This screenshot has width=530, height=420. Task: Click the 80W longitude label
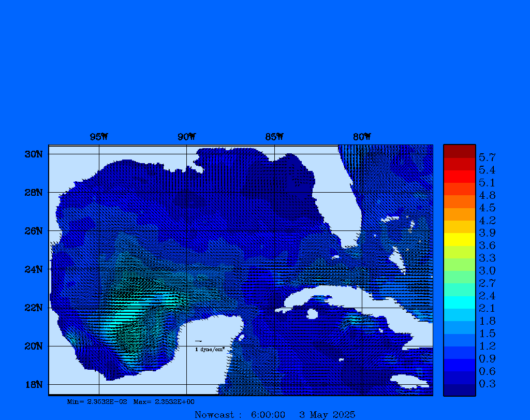(x=362, y=137)
